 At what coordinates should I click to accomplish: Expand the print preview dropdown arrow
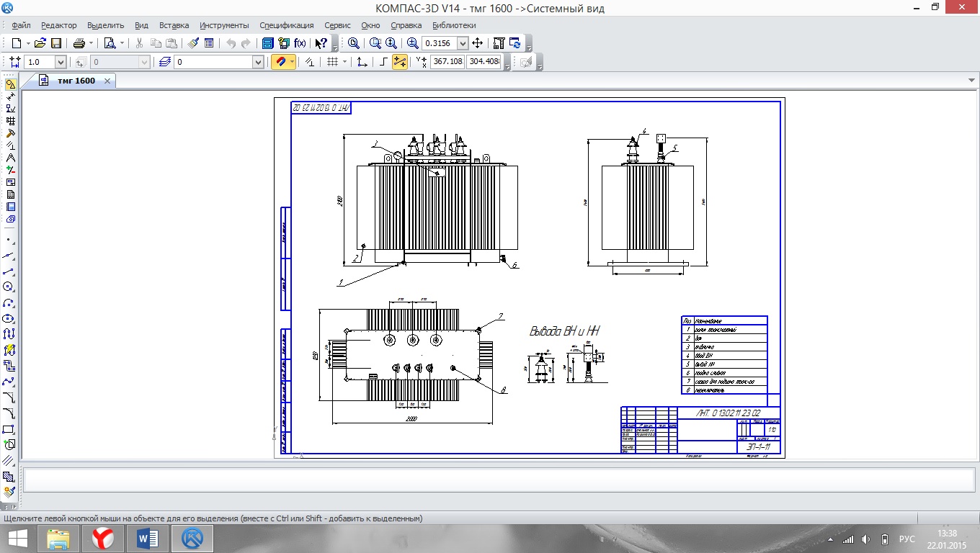(122, 43)
